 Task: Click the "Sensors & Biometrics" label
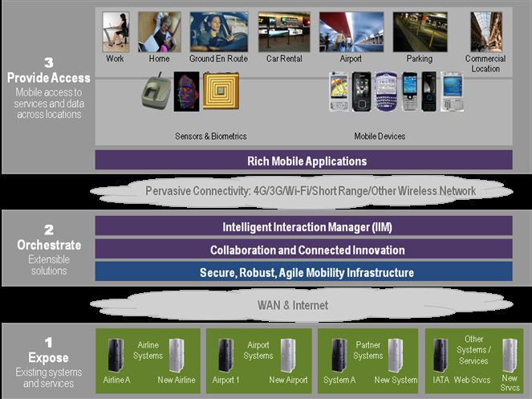pyautogui.click(x=211, y=136)
